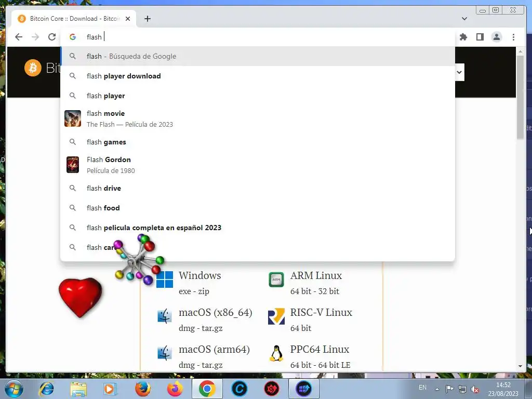Screen dimensions: 532x399
Task: Click the Flash Gordon poster thumbnail
Action: [x=73, y=165]
